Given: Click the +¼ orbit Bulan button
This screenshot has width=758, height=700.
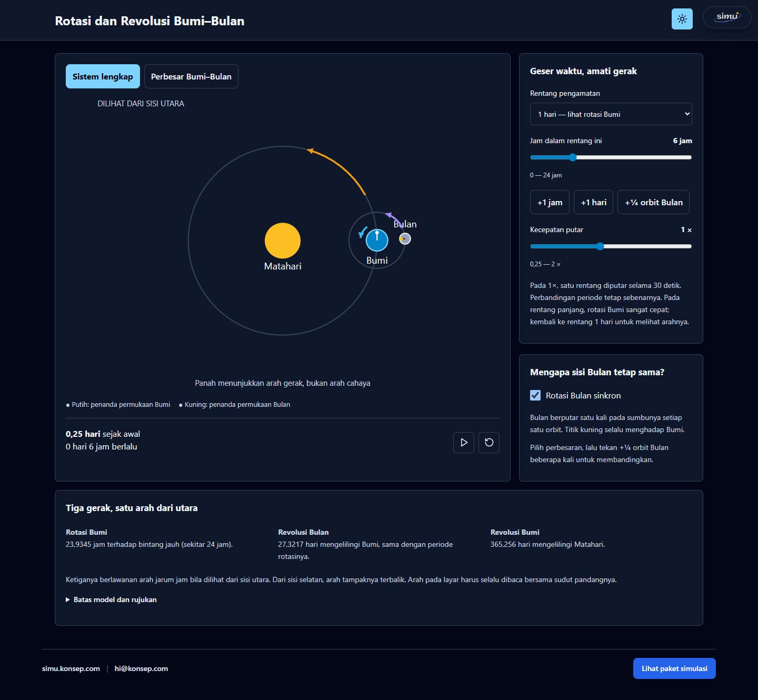Looking at the screenshot, I should click(654, 202).
